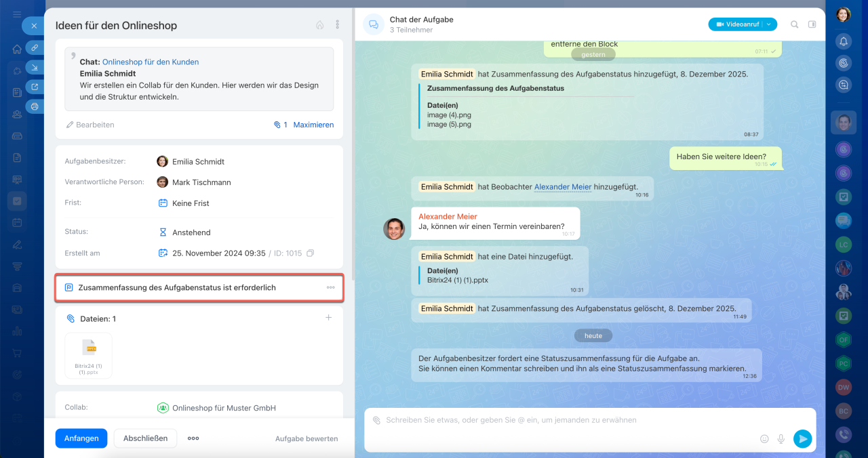Click the Zusammenfassung des Aufgabenstatus message heading
The image size is (868, 458).
(496, 88)
